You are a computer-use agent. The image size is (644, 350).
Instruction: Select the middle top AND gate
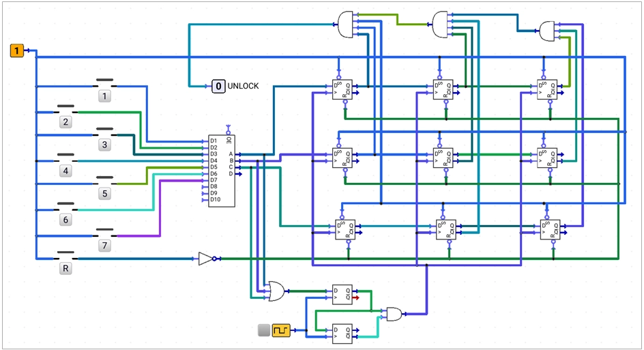(x=440, y=25)
